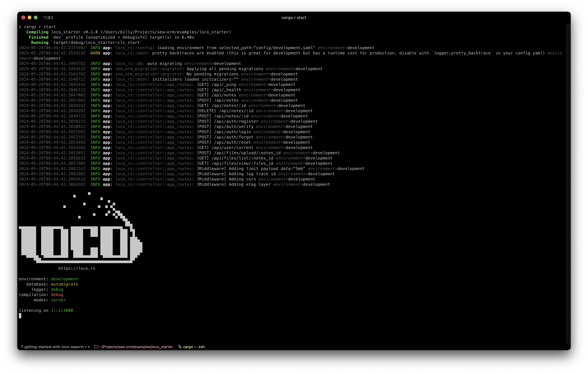Click 'automigrate' database value
The width and height of the screenshot is (588, 373).
coord(64,284)
